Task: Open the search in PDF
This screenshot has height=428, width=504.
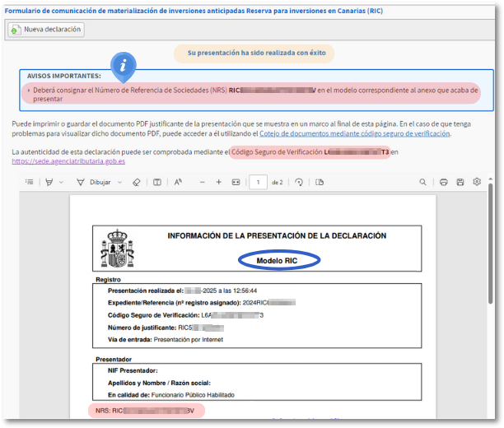Action: click(423, 182)
